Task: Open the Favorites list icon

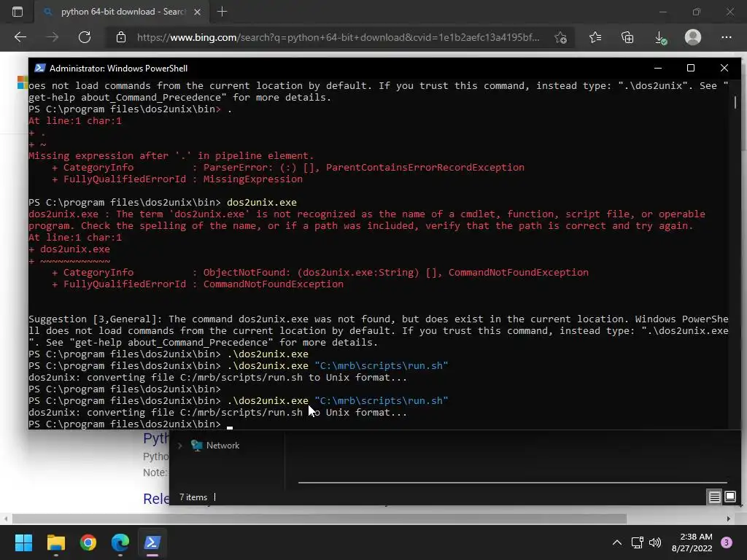Action: click(x=595, y=37)
